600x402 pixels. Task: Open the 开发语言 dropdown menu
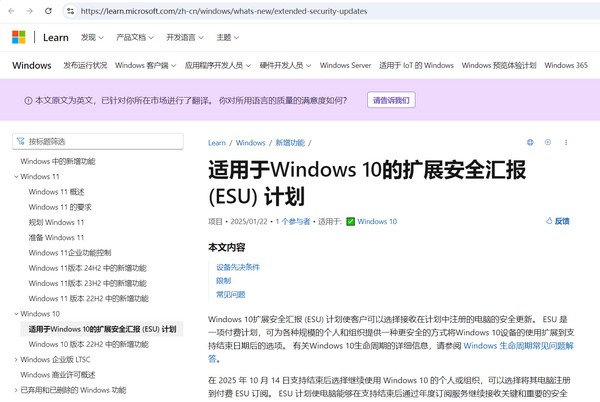185,37
